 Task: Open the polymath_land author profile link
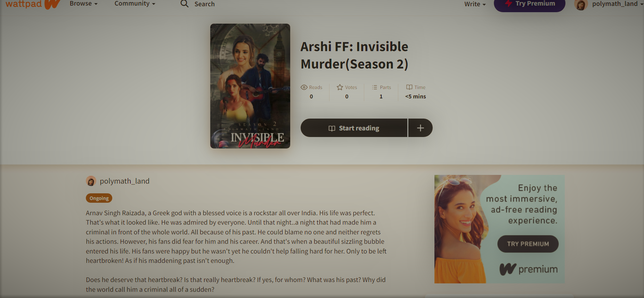coord(124,181)
